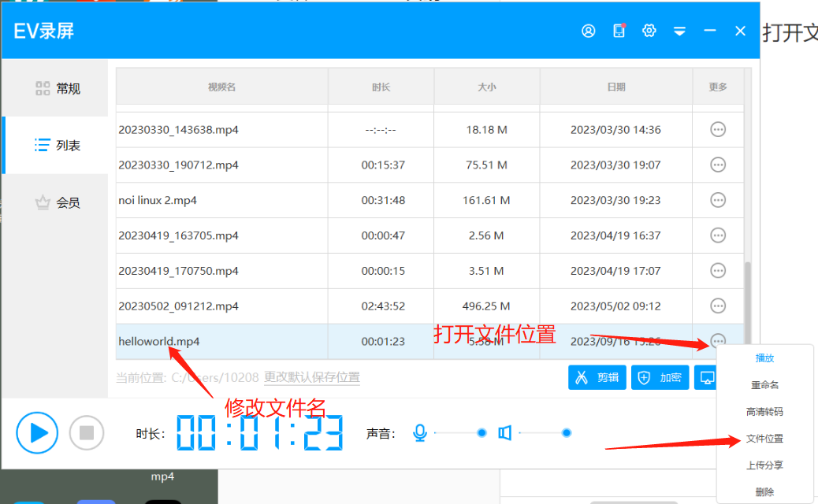Select file helloworld.mp4
Screen dimensions: 818x504
pos(159,342)
